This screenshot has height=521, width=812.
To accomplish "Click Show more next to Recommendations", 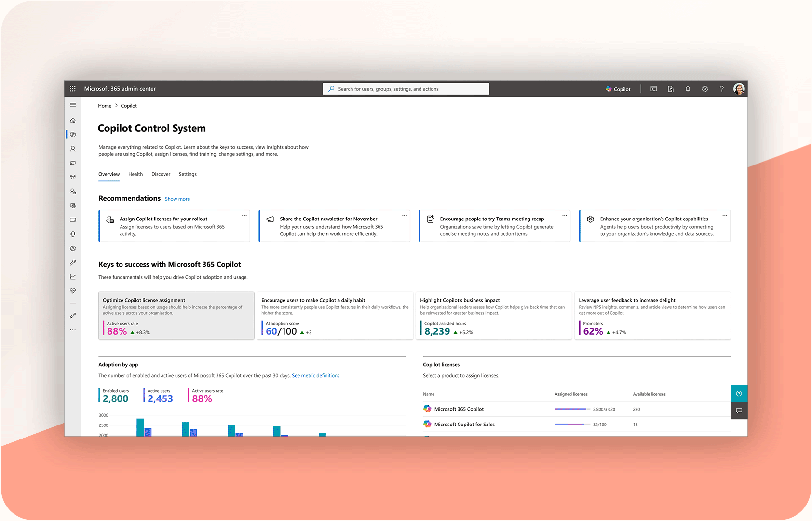I will pos(177,199).
